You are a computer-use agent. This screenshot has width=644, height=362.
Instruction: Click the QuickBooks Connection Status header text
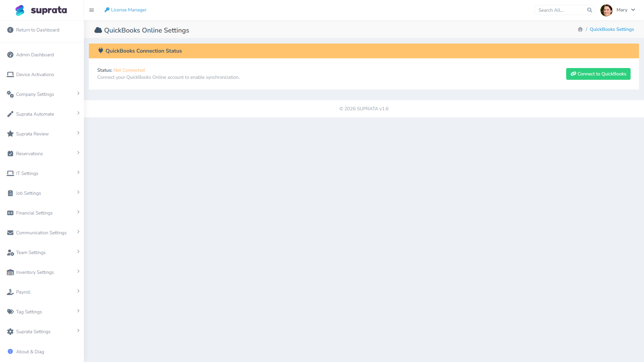pos(144,51)
